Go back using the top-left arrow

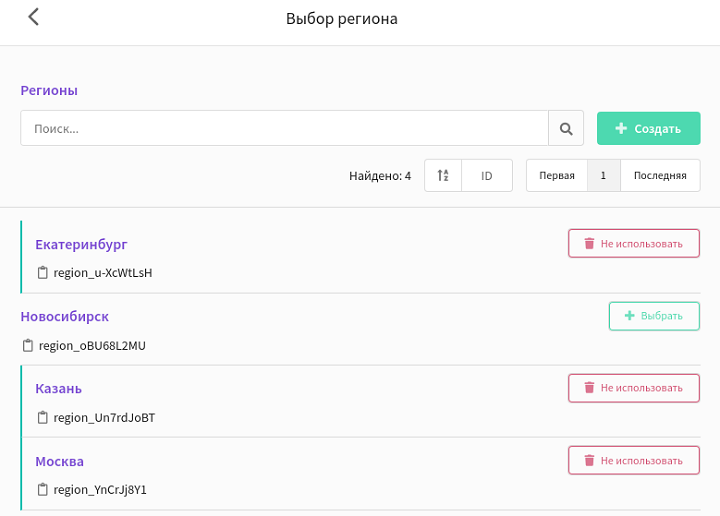click(x=34, y=17)
